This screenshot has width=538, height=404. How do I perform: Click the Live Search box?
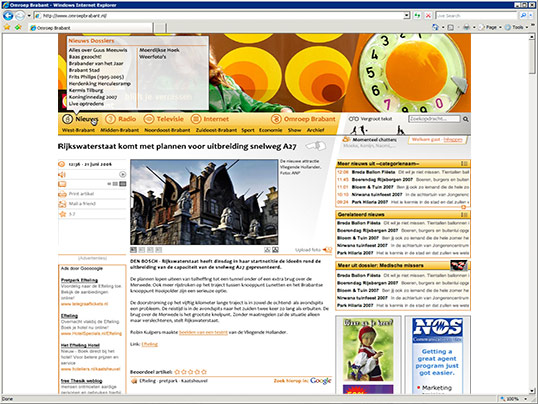pos(476,15)
